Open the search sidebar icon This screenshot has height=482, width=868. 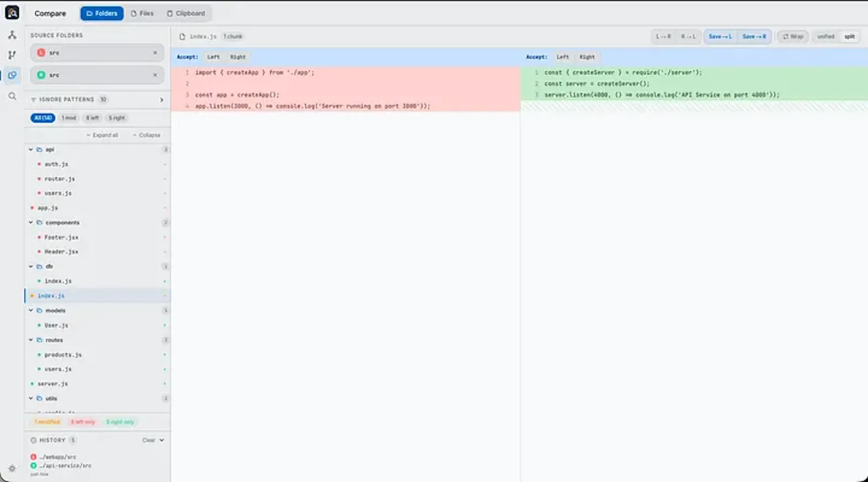click(x=12, y=96)
